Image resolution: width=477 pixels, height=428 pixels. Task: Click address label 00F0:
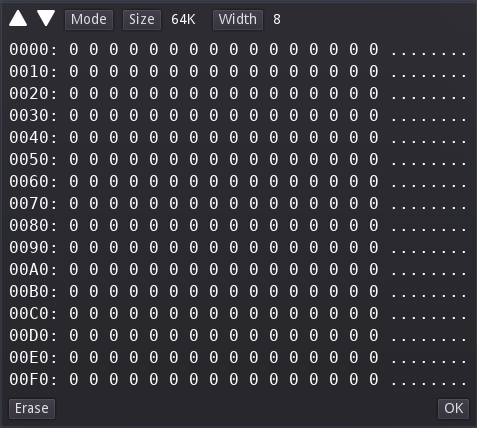33,380
